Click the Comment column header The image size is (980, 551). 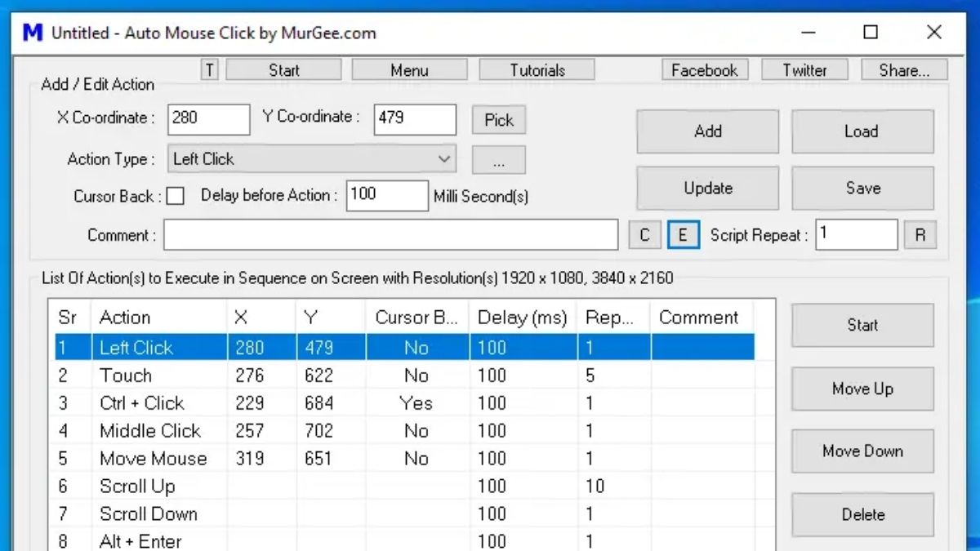(702, 318)
